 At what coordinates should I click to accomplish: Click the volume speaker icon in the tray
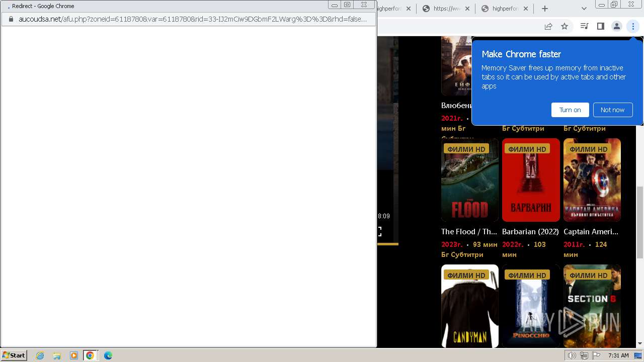point(572,355)
